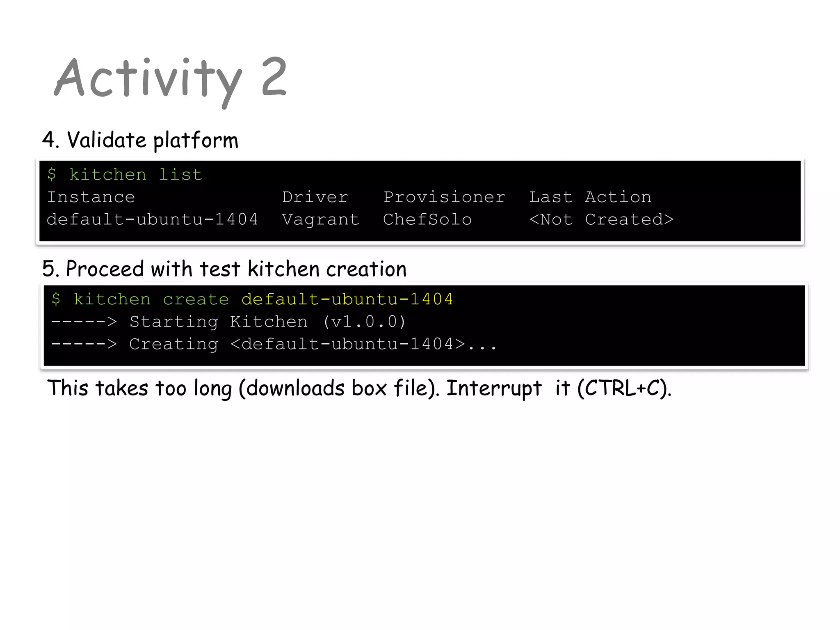Click default-ubuntu-1404 in kitchen list output
840x630 pixels.
click(152, 219)
